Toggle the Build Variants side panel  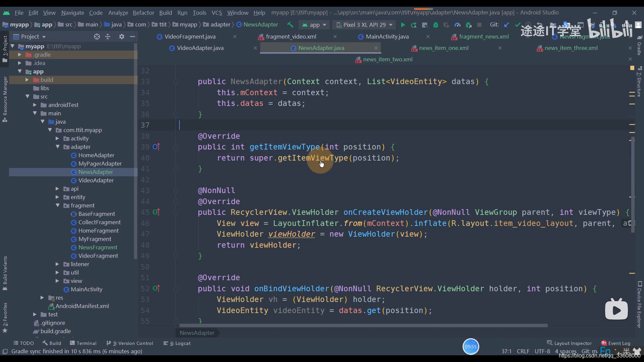click(5, 273)
